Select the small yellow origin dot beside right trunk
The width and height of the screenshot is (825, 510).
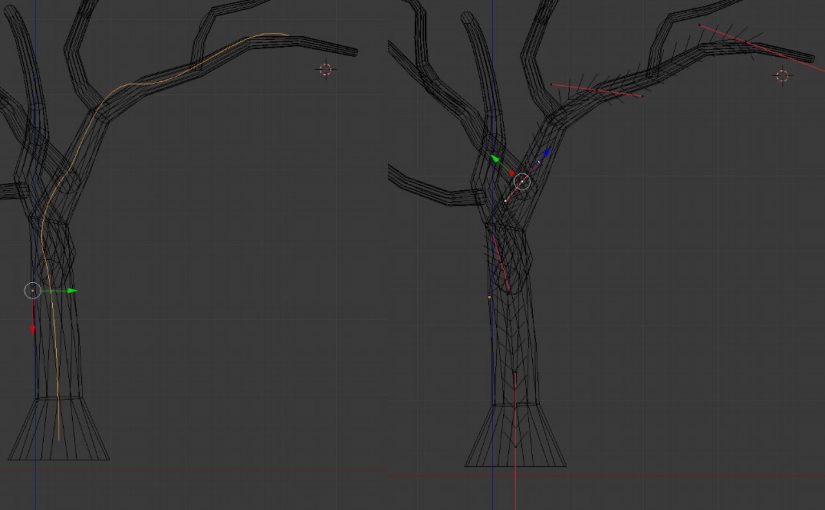coord(489,298)
